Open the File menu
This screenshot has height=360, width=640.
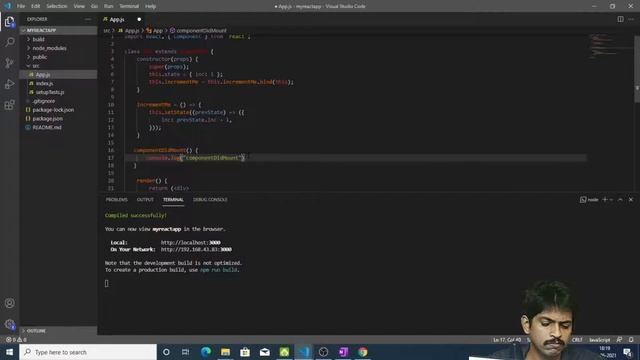click(x=21, y=6)
